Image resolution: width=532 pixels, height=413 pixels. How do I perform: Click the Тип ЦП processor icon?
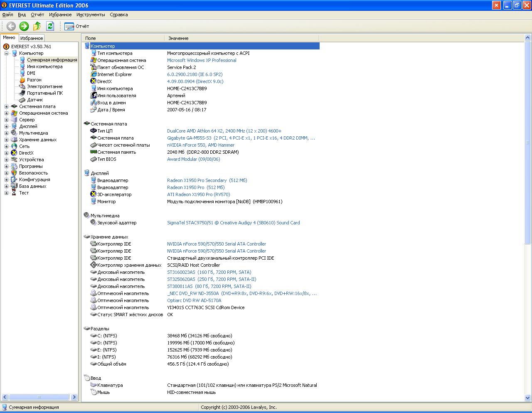(x=94, y=131)
